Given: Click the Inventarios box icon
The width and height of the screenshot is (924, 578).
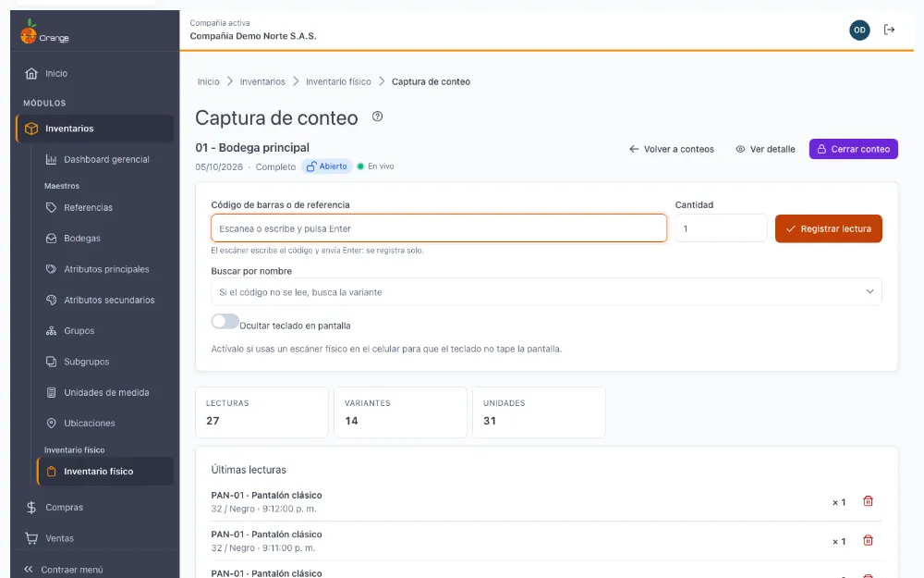Looking at the screenshot, I should pos(31,129).
